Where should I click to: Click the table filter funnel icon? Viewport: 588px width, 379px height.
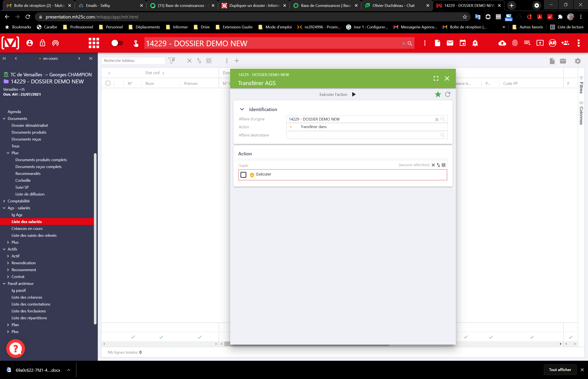(171, 61)
